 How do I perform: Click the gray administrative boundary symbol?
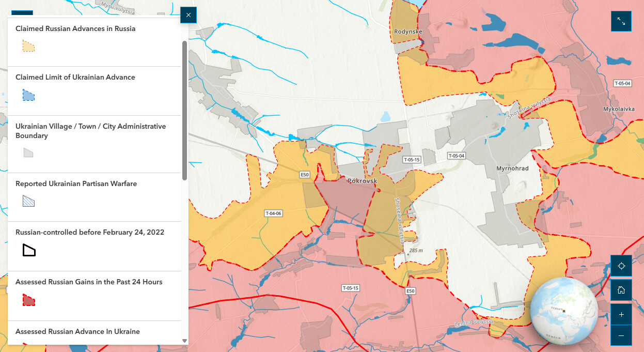click(x=28, y=152)
